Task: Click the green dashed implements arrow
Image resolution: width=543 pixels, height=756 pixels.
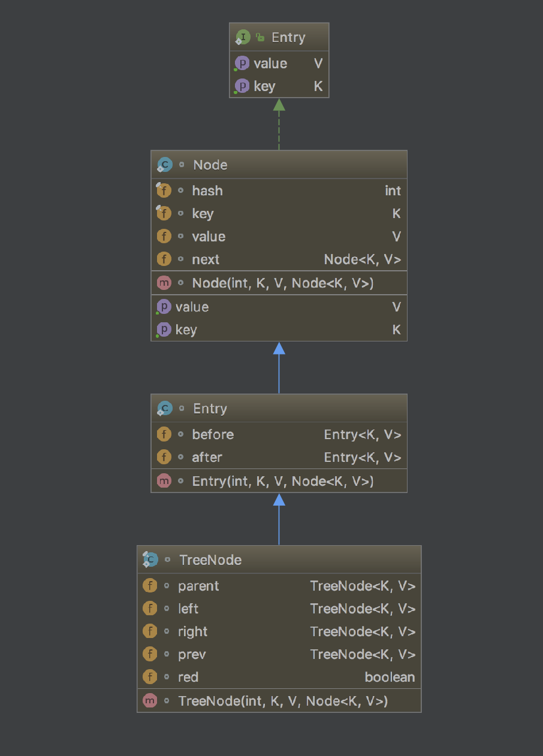Action: point(279,125)
